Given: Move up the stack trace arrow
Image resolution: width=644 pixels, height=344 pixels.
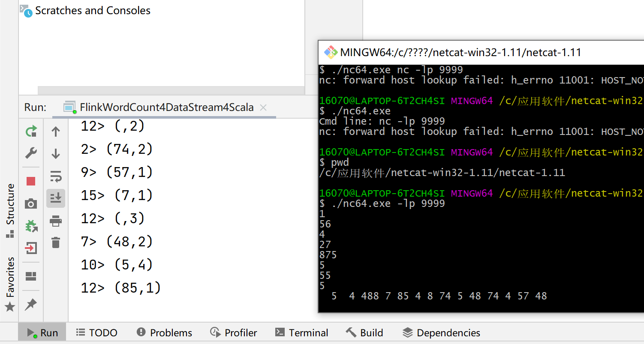Looking at the screenshot, I should (56, 132).
